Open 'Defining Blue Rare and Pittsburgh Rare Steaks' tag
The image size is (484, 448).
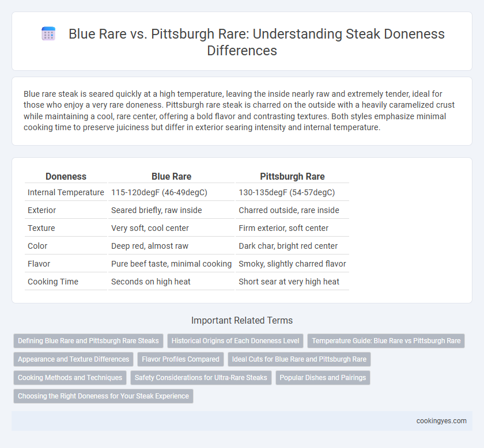[x=88, y=341]
